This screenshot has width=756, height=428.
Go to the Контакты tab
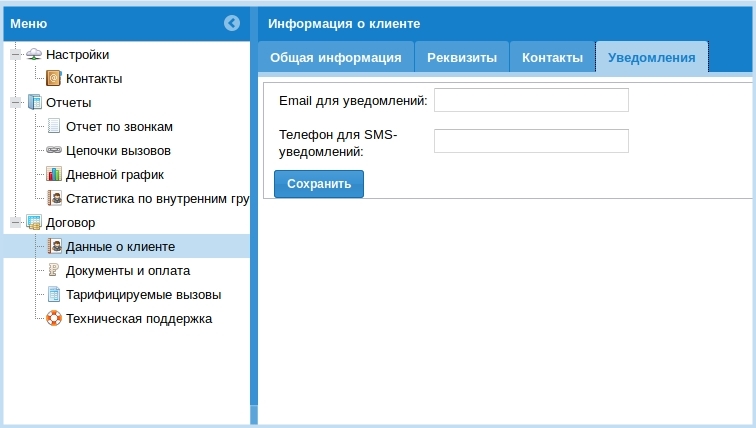point(552,58)
